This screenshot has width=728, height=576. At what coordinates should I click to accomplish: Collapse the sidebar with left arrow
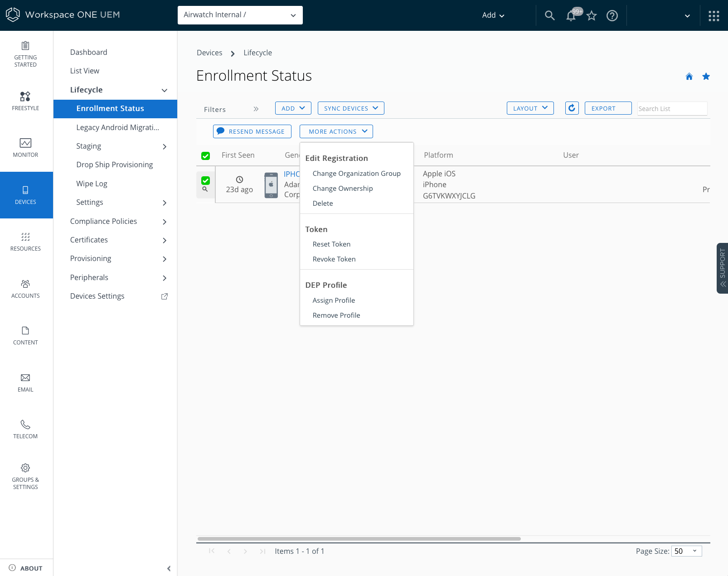point(169,568)
